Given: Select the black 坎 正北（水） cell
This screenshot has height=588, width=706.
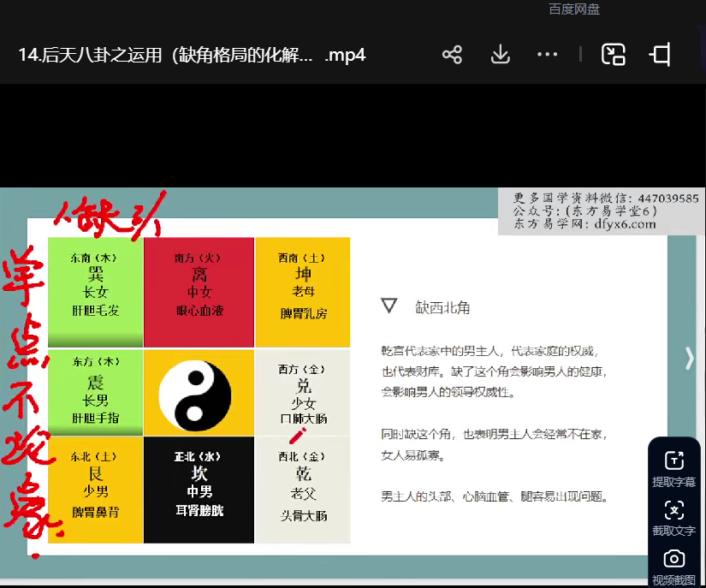Looking at the screenshot, I should [199, 490].
